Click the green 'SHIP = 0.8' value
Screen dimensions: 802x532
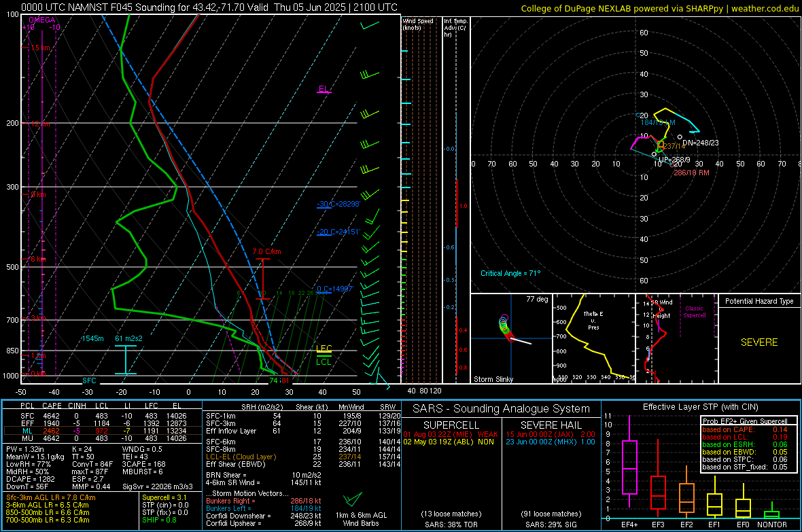[x=159, y=520]
